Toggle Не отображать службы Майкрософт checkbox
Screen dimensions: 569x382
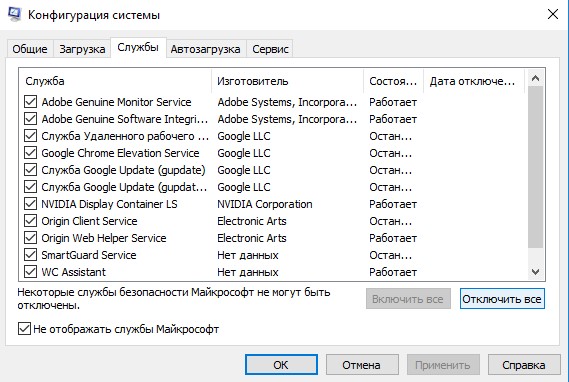(24, 329)
